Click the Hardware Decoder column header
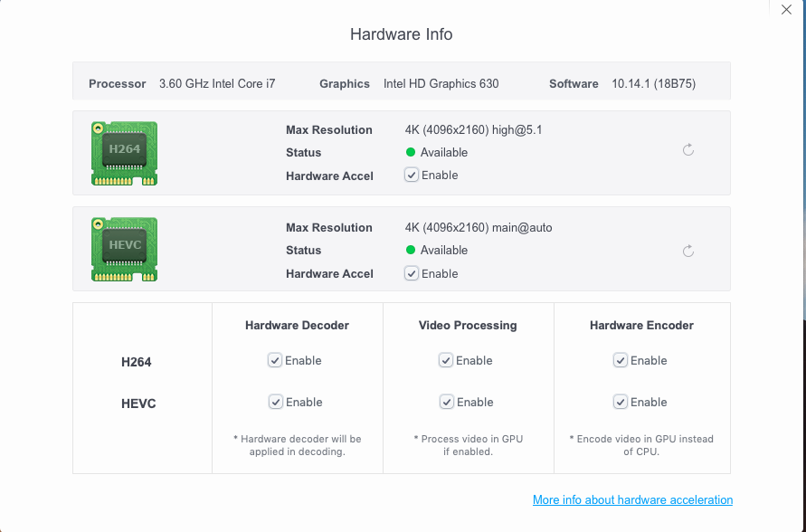This screenshot has height=532, width=806. 297,326
